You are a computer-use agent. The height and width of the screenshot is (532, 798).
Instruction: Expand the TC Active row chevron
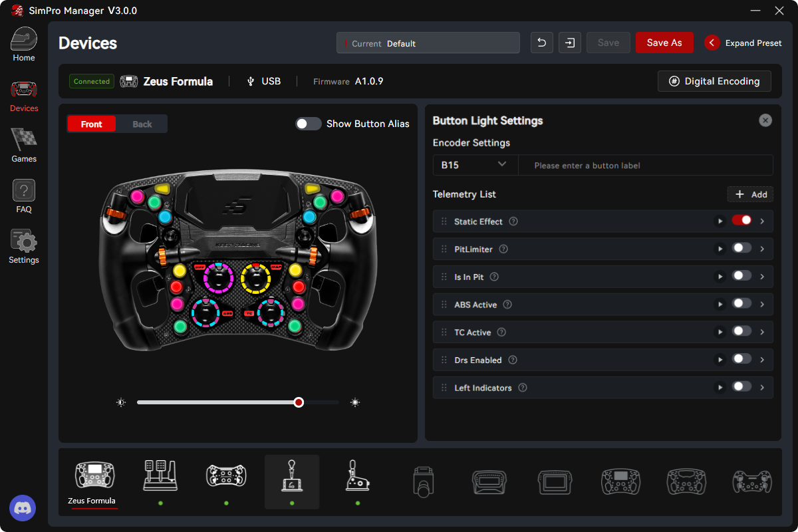click(762, 332)
